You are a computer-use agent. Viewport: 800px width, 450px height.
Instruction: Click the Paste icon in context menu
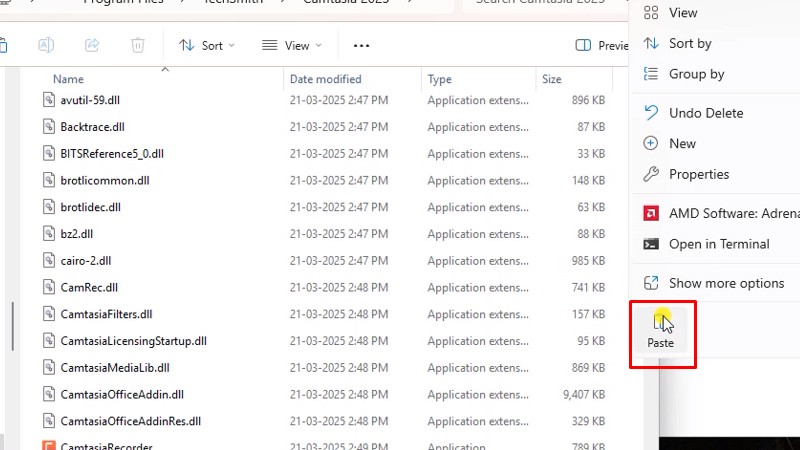(661, 322)
